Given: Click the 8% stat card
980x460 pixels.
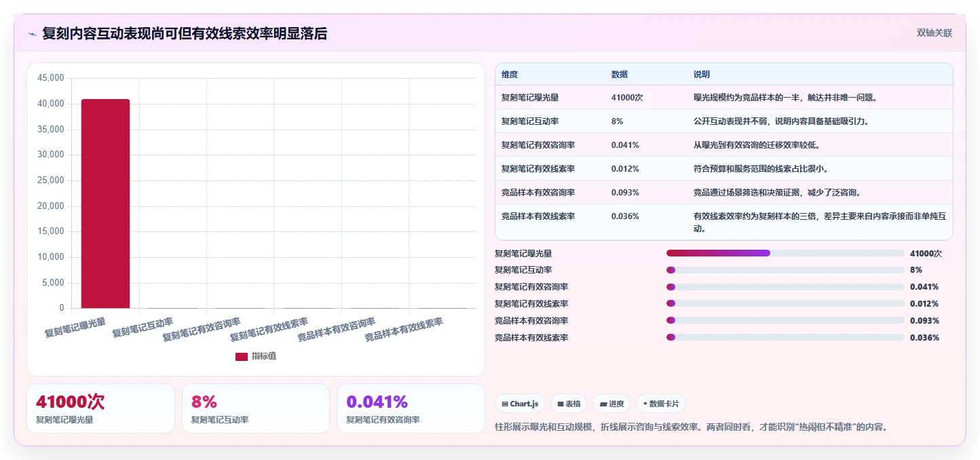Looking at the screenshot, I should (256, 408).
